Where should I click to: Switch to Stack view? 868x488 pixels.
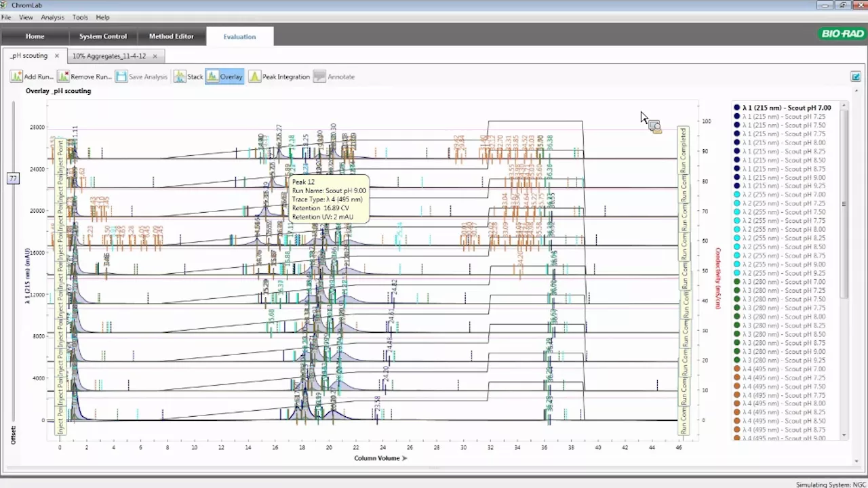tap(189, 77)
